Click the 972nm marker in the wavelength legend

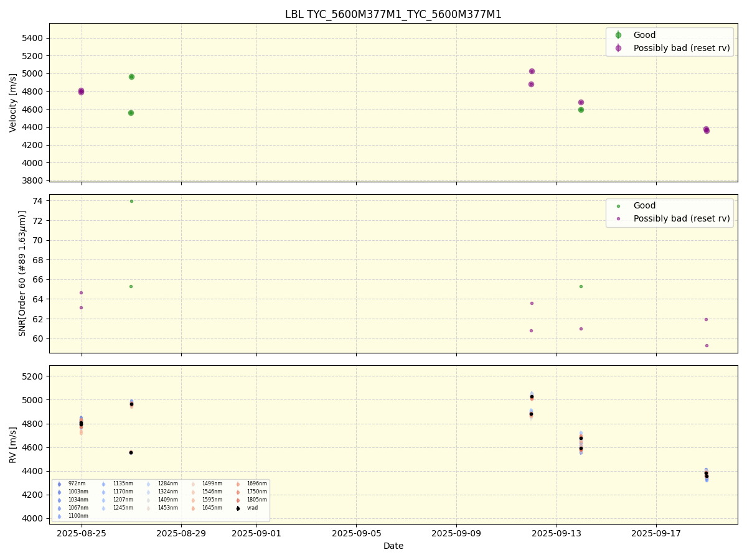60,484
